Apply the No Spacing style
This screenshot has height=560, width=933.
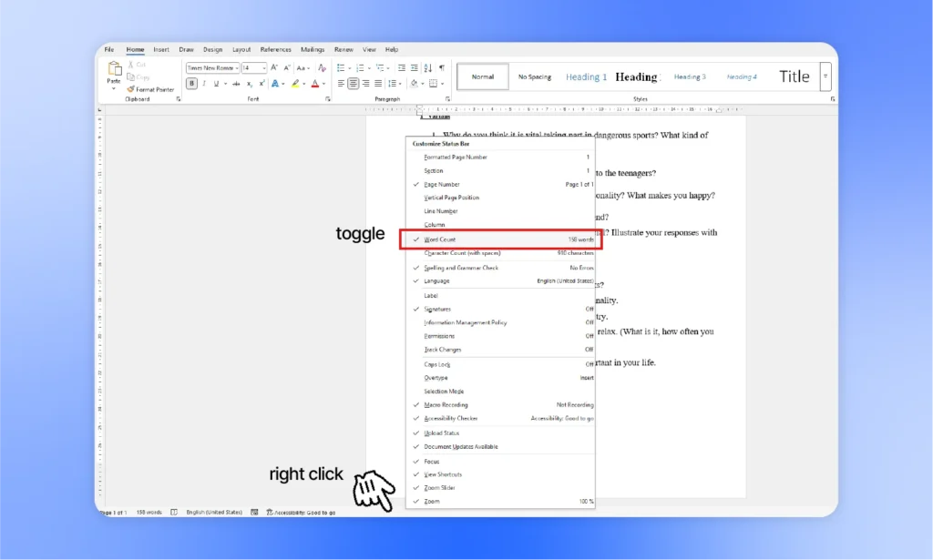(x=534, y=76)
